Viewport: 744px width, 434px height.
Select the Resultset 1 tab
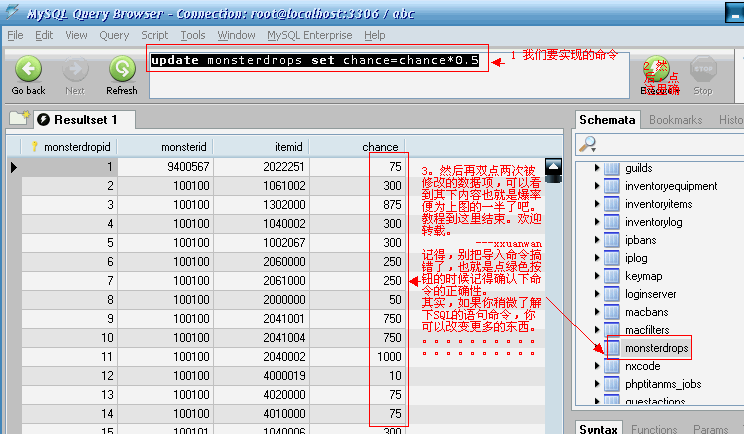(x=85, y=120)
